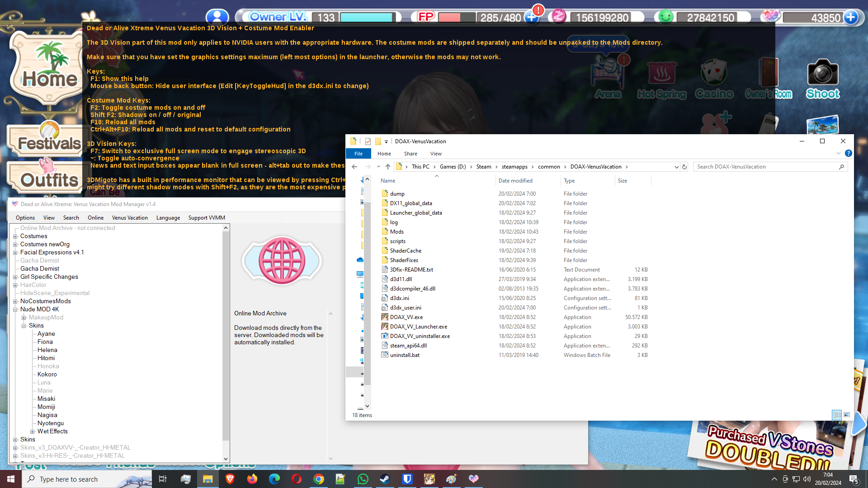The height and width of the screenshot is (488, 868).
Task: Click the Home sign in the game
Action: pos(49,68)
